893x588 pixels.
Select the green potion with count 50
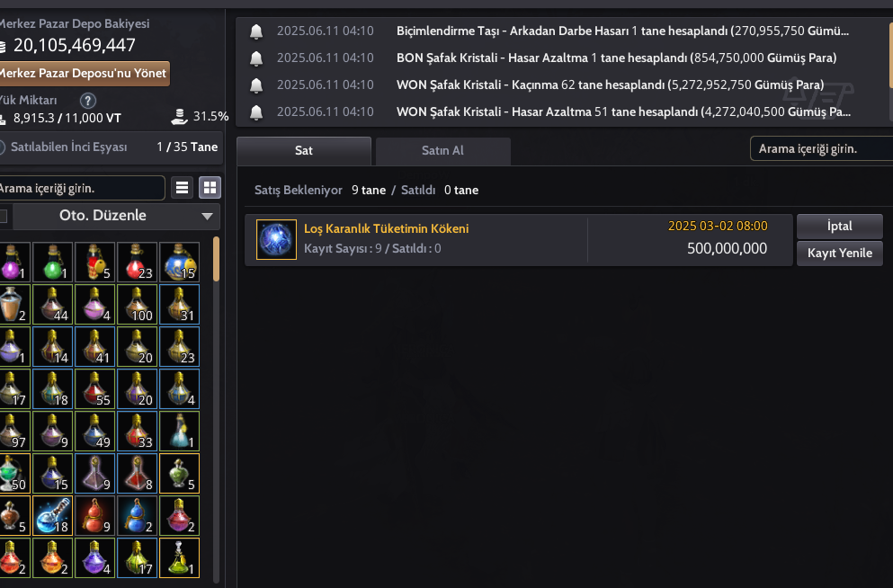pyautogui.click(x=13, y=473)
